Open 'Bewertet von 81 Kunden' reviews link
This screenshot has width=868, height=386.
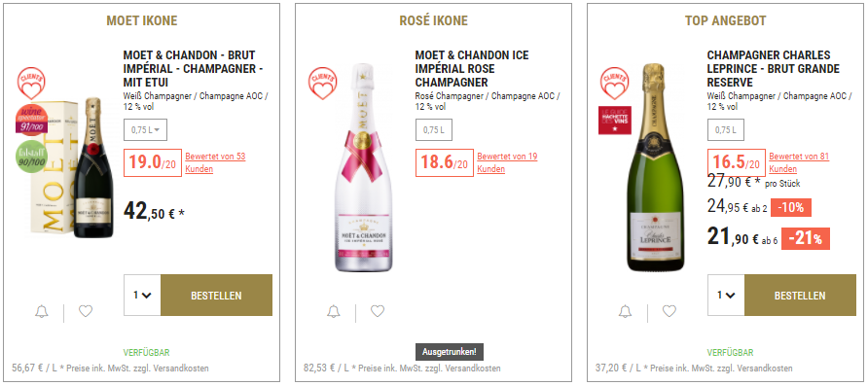(x=799, y=162)
